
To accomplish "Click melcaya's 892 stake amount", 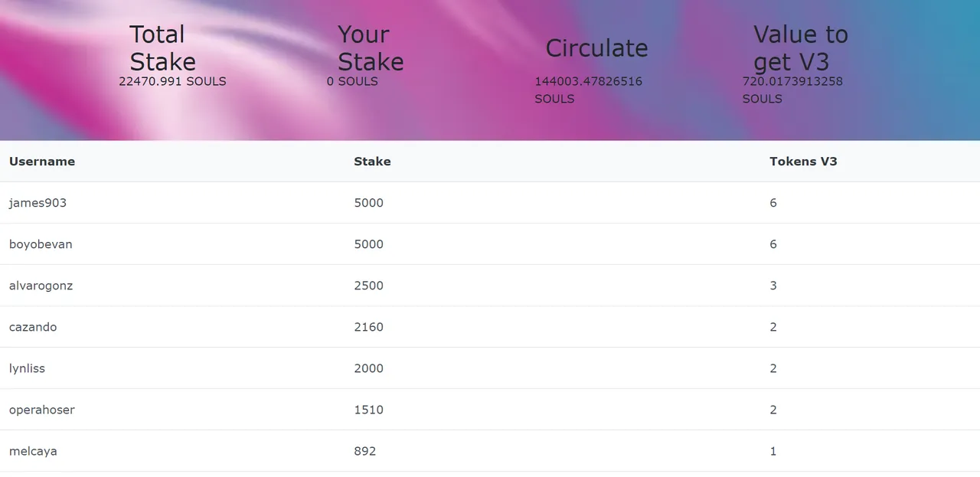I will [364, 451].
